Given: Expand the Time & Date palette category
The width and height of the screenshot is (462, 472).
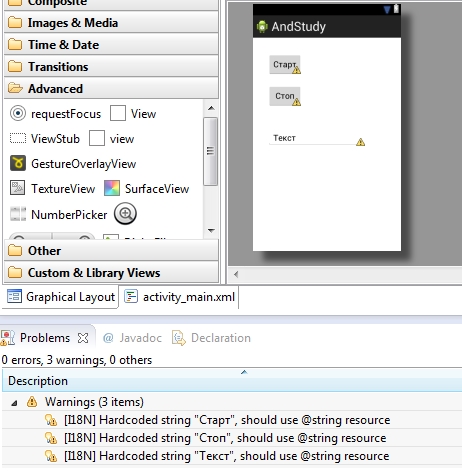Looking at the screenshot, I should click(x=111, y=45).
